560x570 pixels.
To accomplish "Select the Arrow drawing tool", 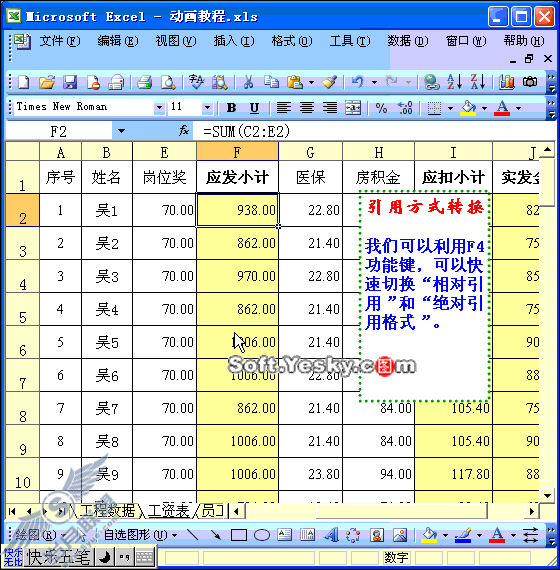I will tap(216, 535).
